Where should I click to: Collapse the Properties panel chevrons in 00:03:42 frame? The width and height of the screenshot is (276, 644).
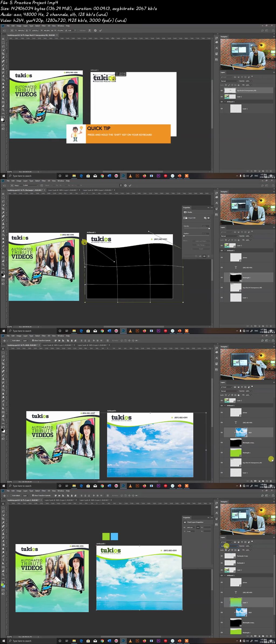tap(208, 208)
